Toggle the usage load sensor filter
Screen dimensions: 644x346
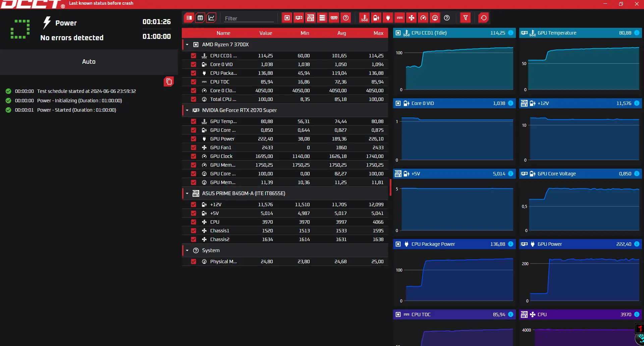[x=435, y=18]
